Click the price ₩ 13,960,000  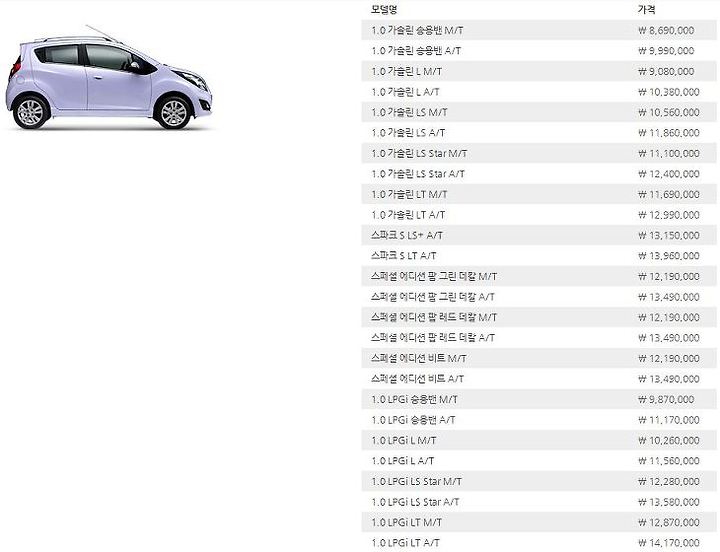(x=669, y=256)
